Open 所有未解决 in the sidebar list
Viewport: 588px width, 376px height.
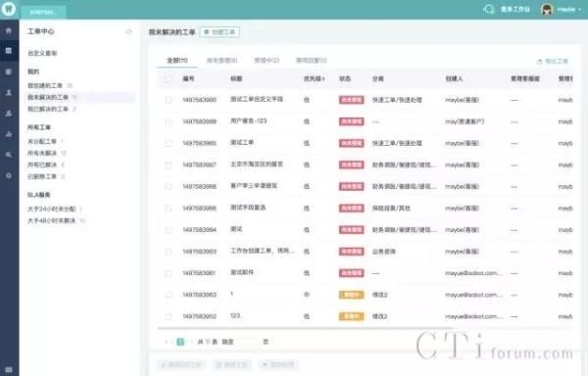pyautogui.click(x=42, y=153)
